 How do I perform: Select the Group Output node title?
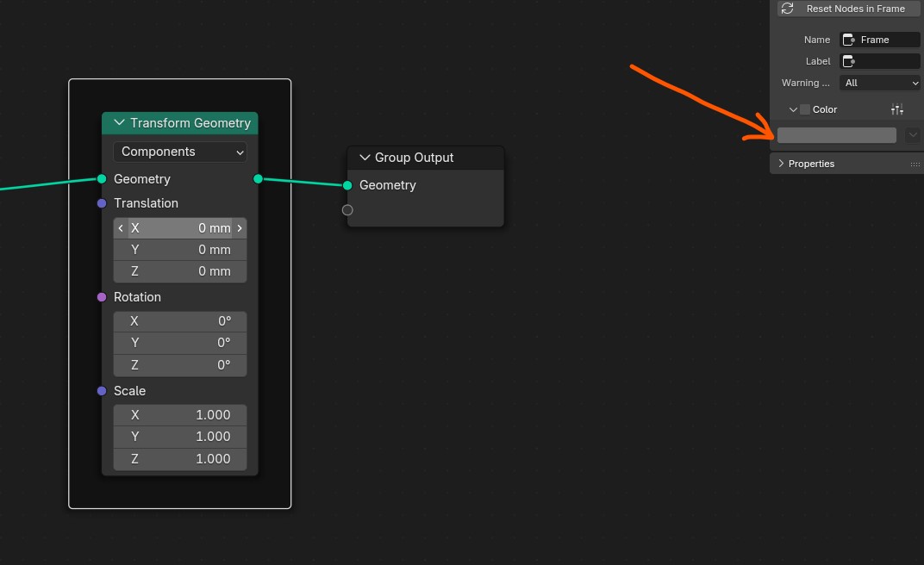415,158
